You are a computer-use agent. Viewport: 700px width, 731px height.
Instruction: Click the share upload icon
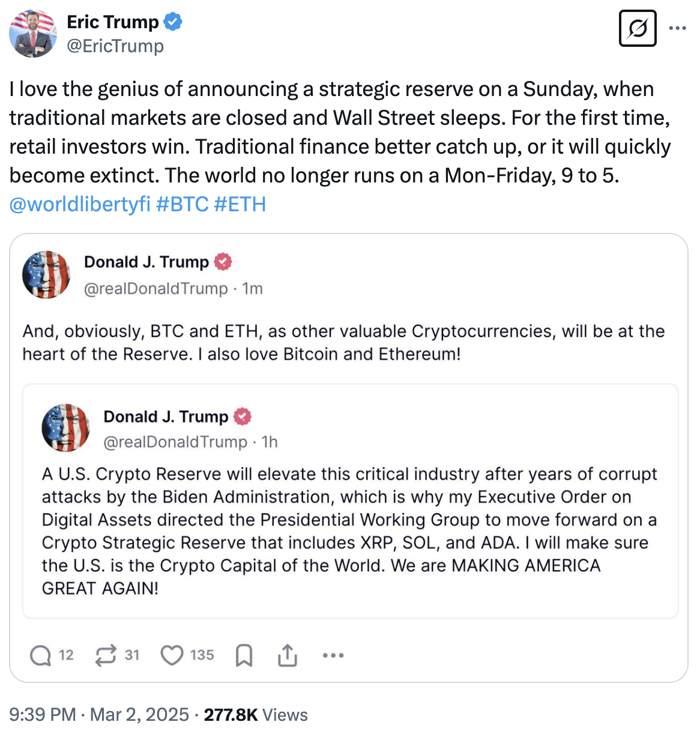click(x=288, y=655)
